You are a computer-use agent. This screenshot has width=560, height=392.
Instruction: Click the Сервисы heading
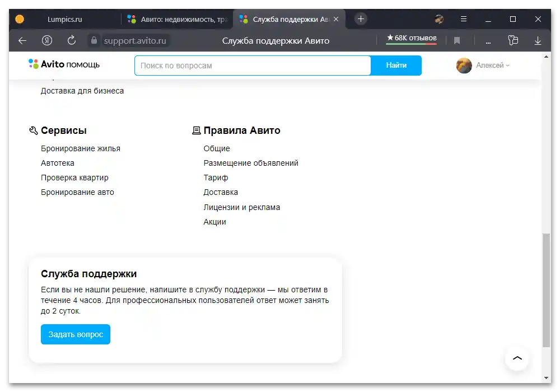tap(64, 130)
